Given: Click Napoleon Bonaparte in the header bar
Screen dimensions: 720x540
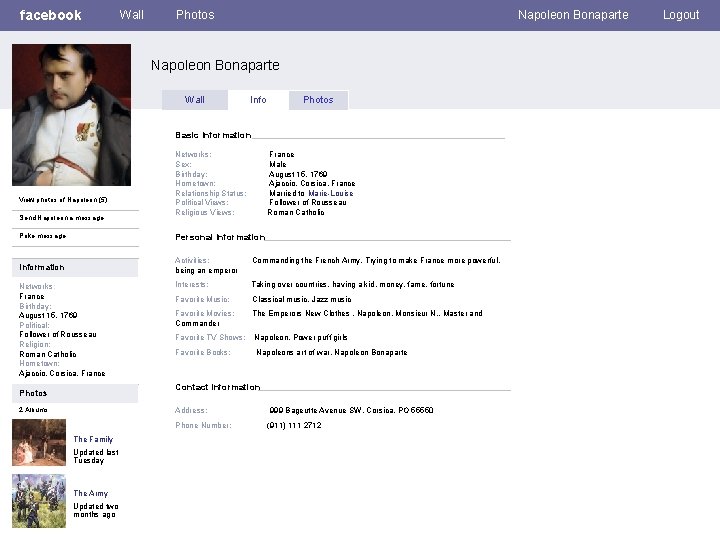Looking at the screenshot, I should pos(573,15).
